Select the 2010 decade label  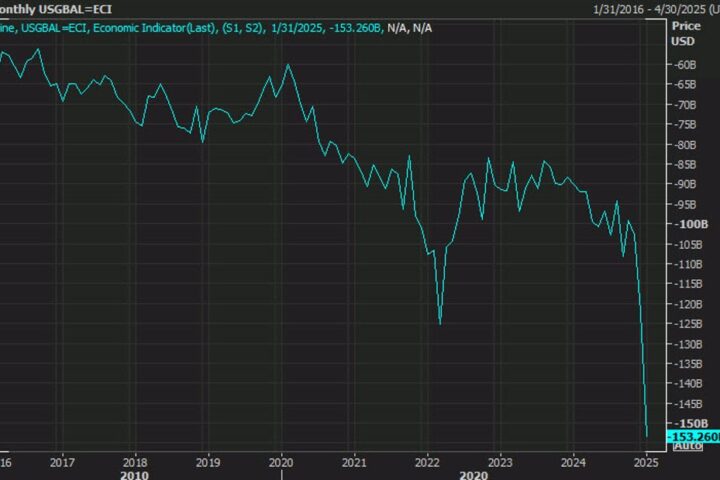point(136,475)
